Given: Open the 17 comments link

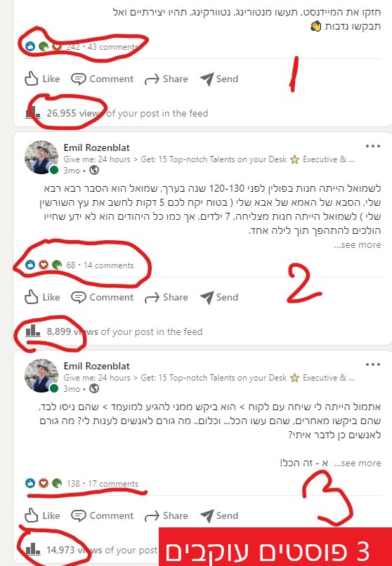Looking at the screenshot, I should click(x=113, y=484).
